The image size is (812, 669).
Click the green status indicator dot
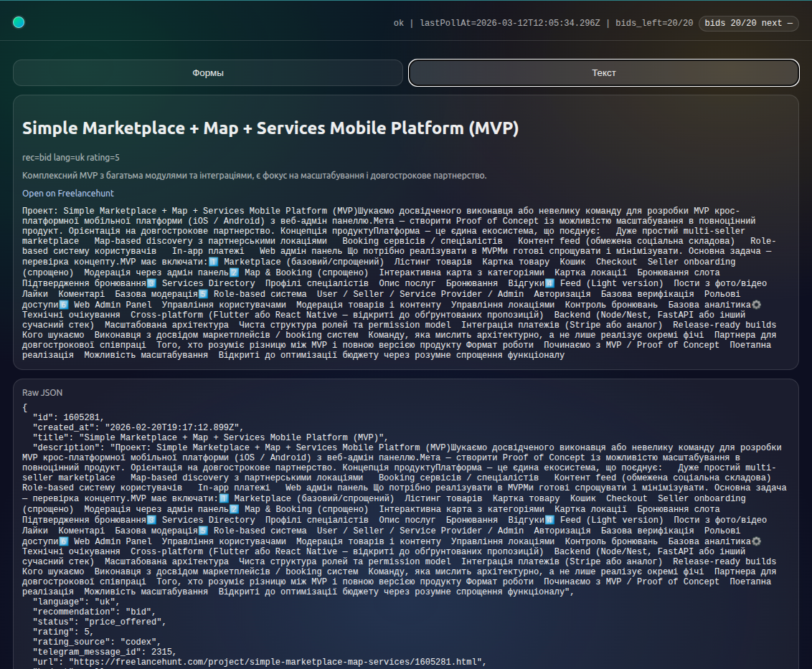[x=19, y=22]
